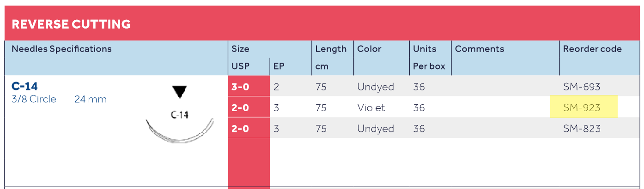The image size is (644, 189).
Task: Select the Reorder code column header
Action: tap(592, 49)
